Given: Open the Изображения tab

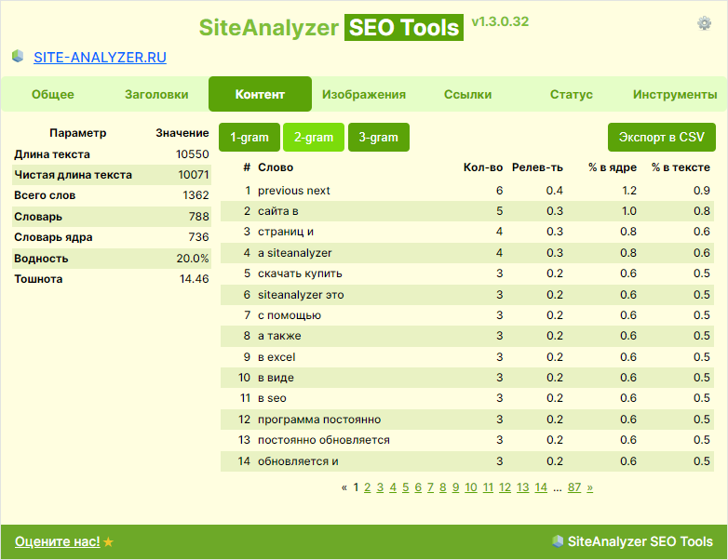Looking at the screenshot, I should click(x=364, y=94).
